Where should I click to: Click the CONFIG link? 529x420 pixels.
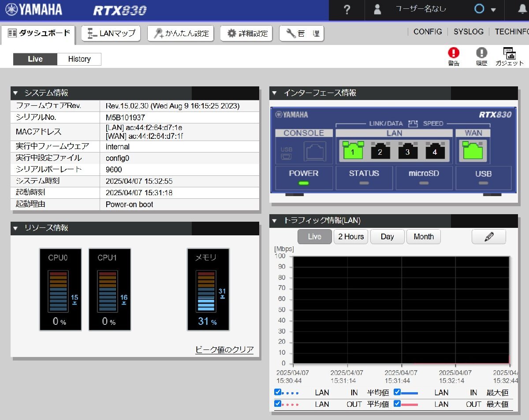(428, 32)
